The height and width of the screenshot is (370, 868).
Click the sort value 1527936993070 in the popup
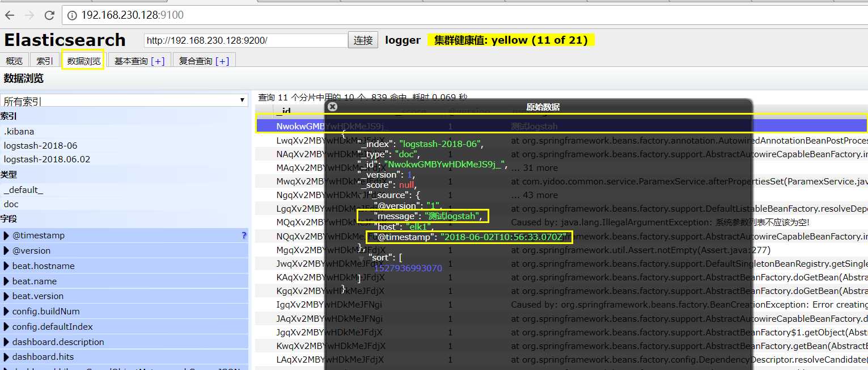(x=408, y=268)
